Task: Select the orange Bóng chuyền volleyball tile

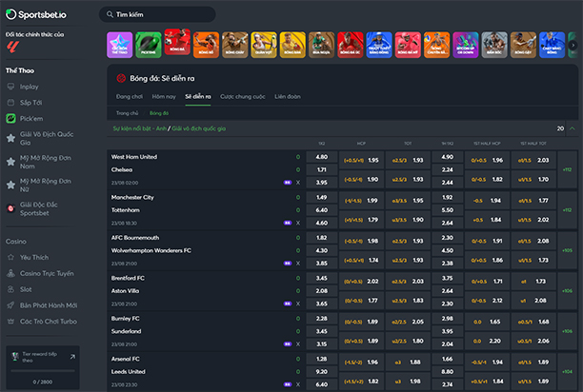Action: click(x=436, y=45)
